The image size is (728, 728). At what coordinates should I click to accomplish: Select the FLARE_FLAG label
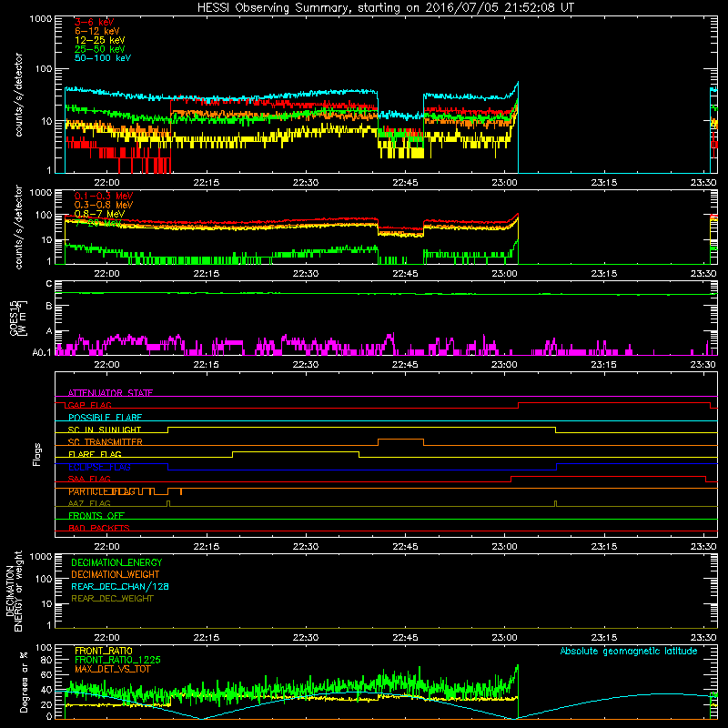95,454
